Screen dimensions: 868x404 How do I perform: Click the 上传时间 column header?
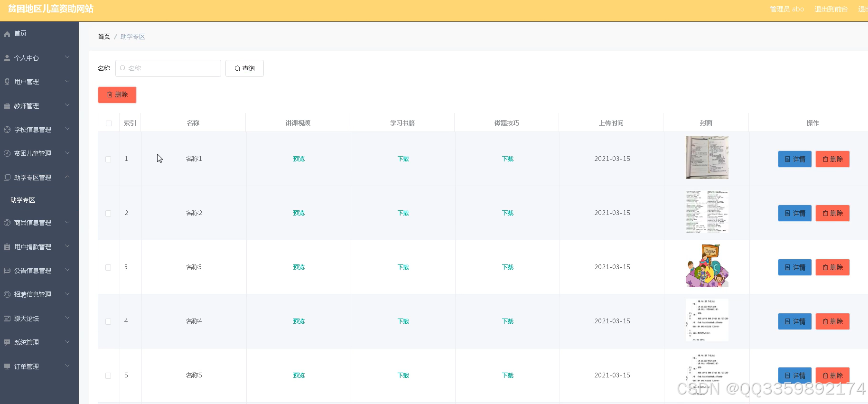[611, 123]
